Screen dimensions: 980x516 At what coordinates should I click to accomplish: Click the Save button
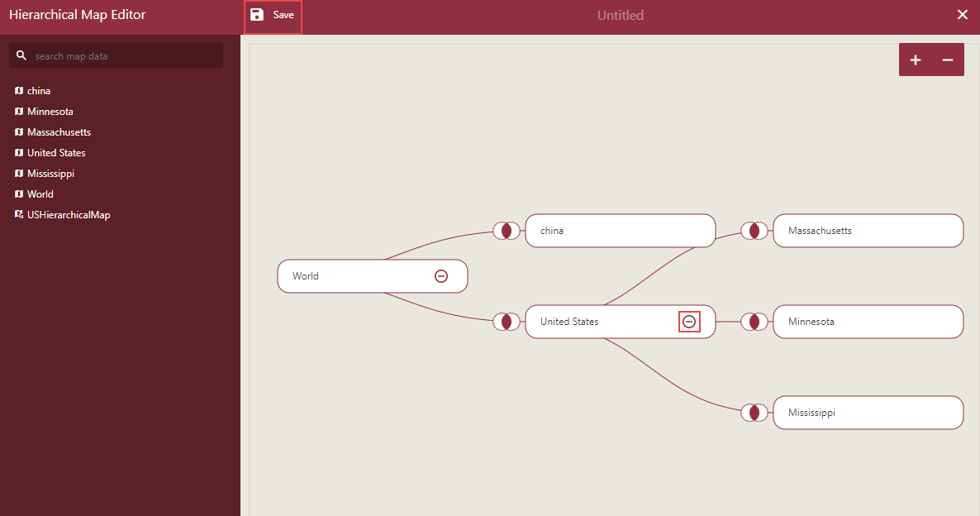tap(274, 14)
